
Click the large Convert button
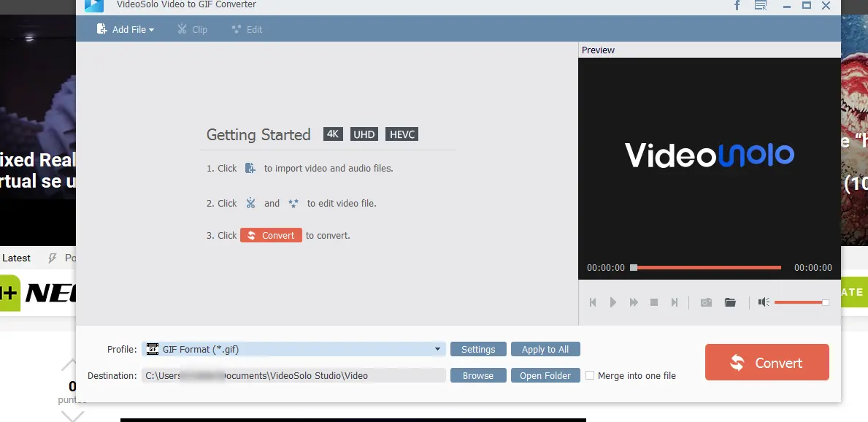[767, 362]
